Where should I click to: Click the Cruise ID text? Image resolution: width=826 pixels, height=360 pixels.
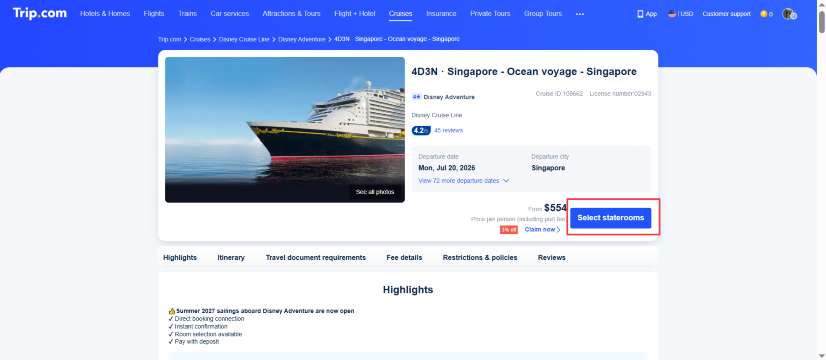click(x=559, y=93)
